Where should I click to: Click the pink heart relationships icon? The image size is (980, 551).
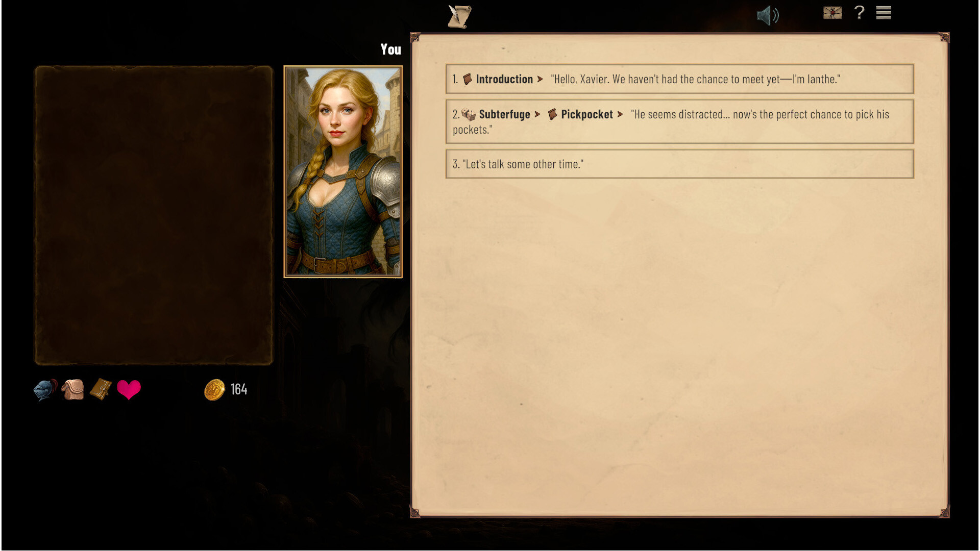pyautogui.click(x=129, y=390)
